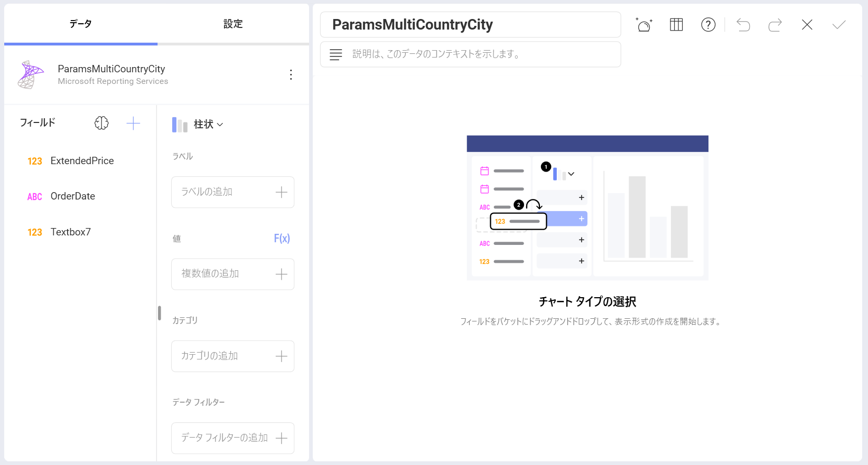Click the チャート タイプの選択 tutorial illustration
The image size is (868, 465).
pos(587,207)
